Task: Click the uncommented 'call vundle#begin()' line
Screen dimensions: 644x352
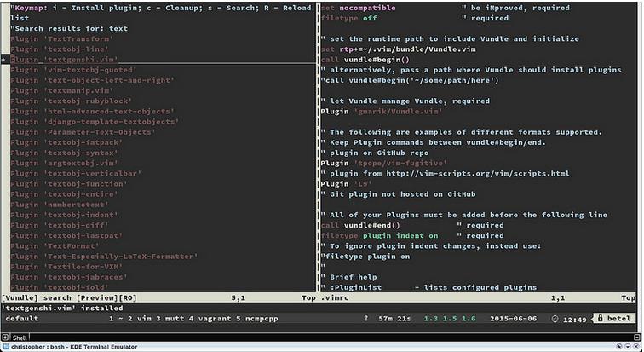Action: click(365, 60)
